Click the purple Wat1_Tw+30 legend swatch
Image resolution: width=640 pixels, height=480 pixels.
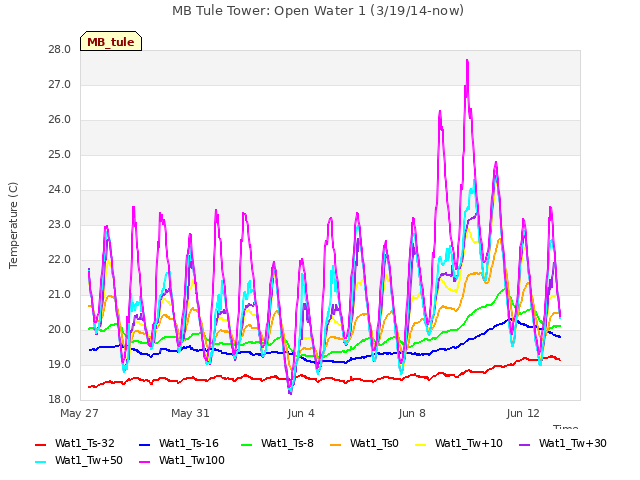click(x=524, y=444)
